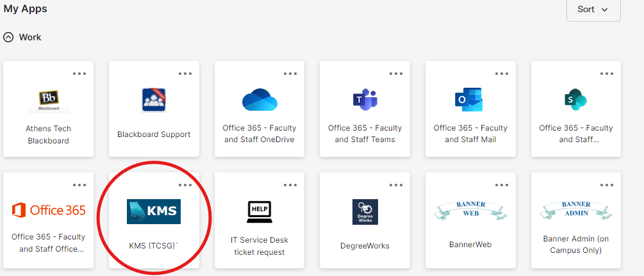Open three-dot menu on IT Service Desk tile
Image resolution: width=644 pixels, height=276 pixels.
point(290,185)
